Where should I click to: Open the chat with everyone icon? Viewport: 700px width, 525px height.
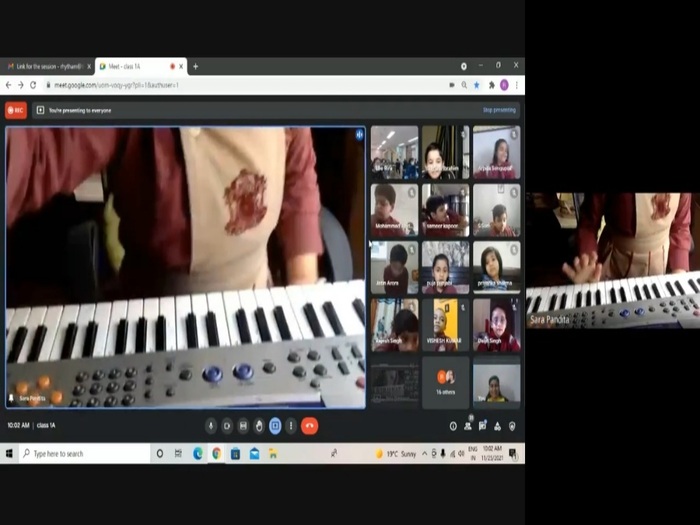483,426
